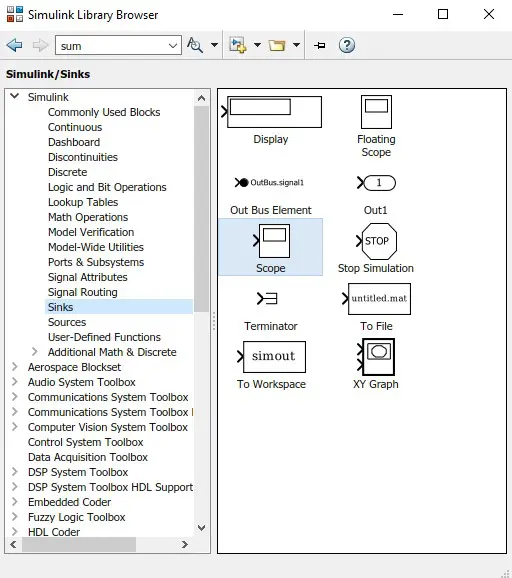Viewport: 512px width, 578px height.
Task: Click the tree's horizontal scrollbar right arrow
Action: pyautogui.click(x=185, y=544)
